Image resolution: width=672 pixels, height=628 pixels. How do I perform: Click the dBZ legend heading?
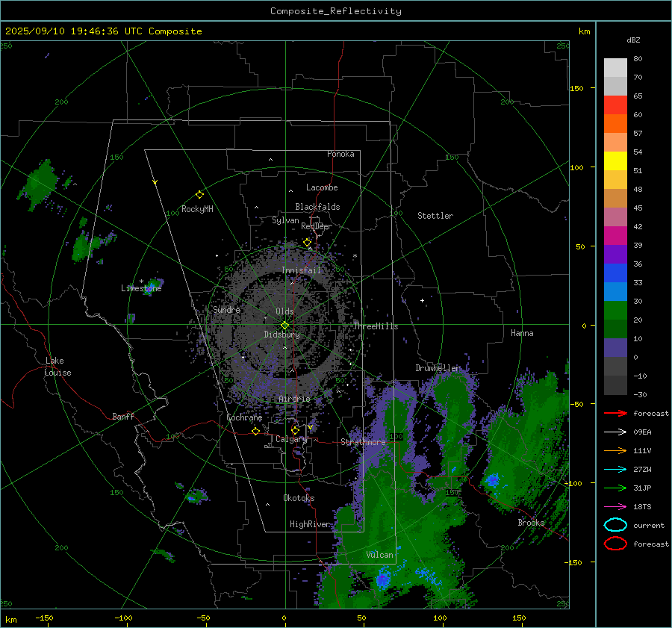(633, 40)
